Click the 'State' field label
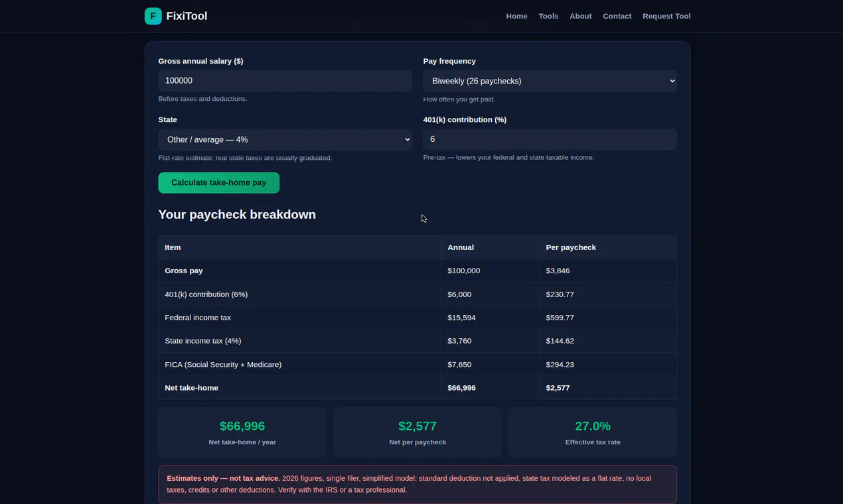843x504 pixels. (x=167, y=120)
